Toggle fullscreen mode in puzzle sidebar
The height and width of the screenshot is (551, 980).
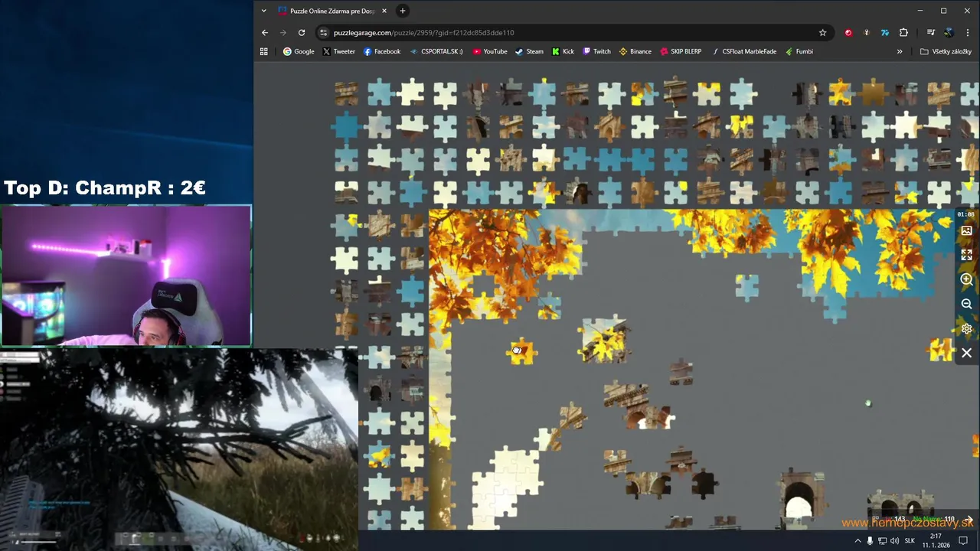(966, 255)
